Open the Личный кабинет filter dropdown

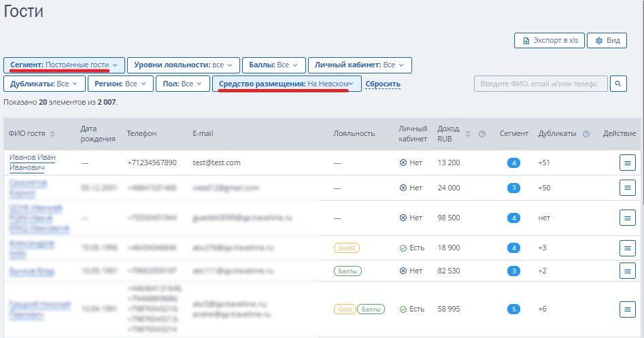coord(360,65)
